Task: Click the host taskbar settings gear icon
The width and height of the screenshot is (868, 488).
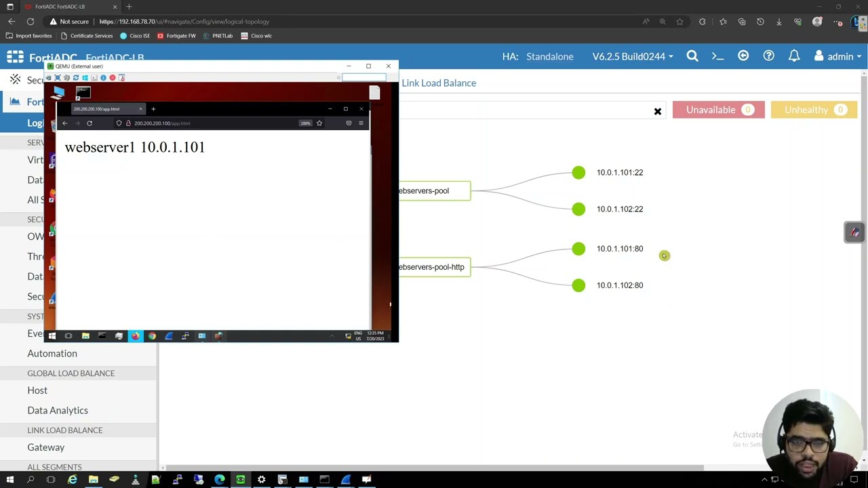Action: pos(261,480)
